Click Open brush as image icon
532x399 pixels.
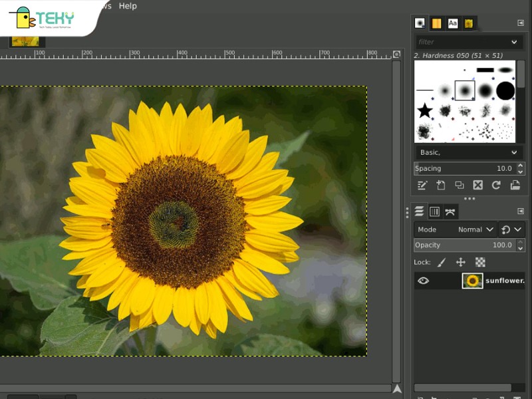pos(515,186)
